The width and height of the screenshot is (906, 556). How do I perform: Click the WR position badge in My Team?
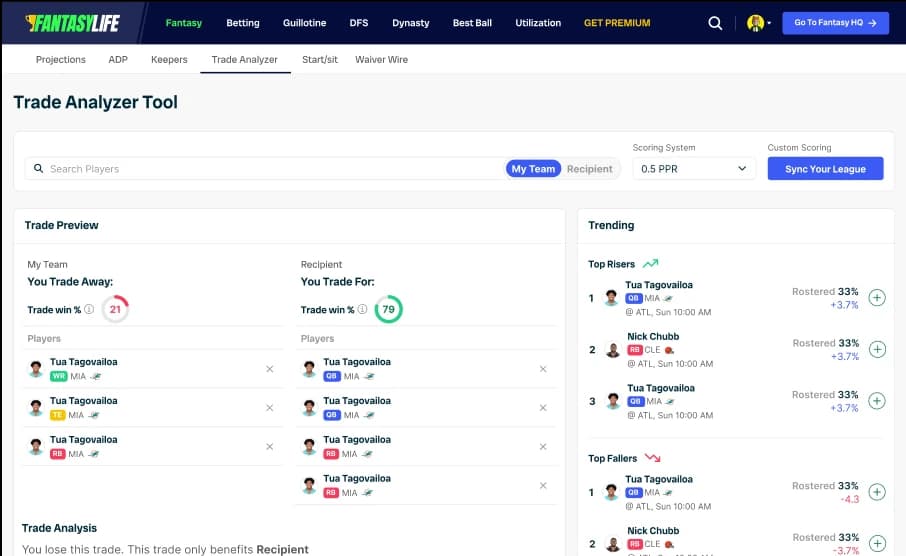point(58,376)
